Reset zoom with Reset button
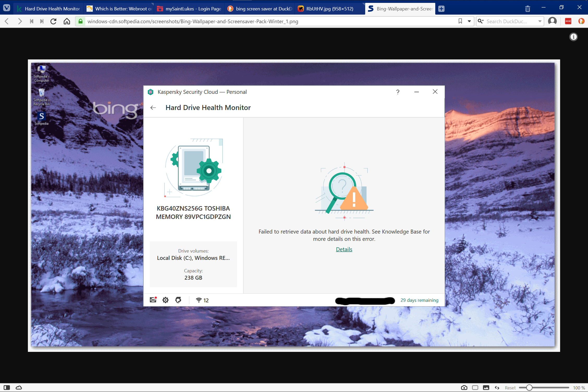Image resolution: width=588 pixels, height=392 pixels. [x=510, y=388]
